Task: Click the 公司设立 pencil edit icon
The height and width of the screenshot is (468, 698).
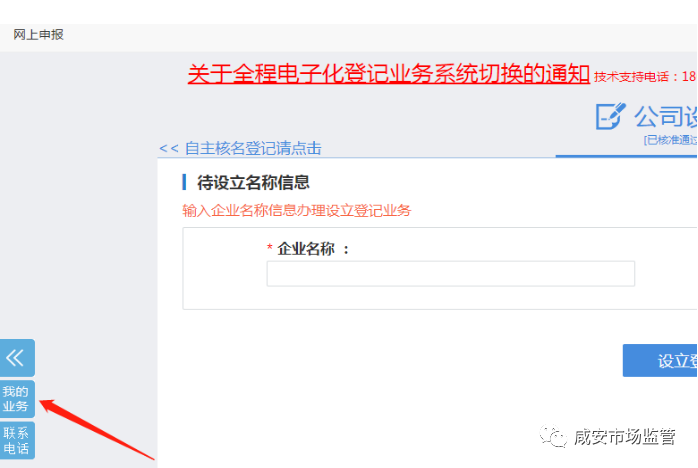Action: [610, 116]
